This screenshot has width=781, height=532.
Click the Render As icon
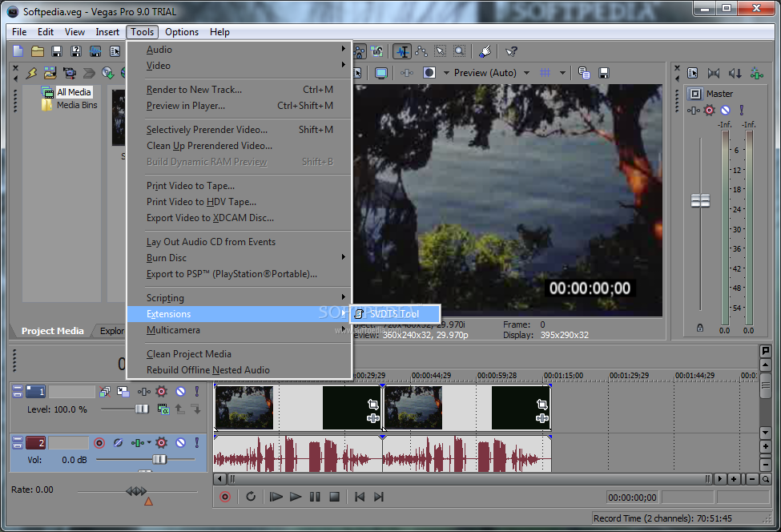(95, 51)
